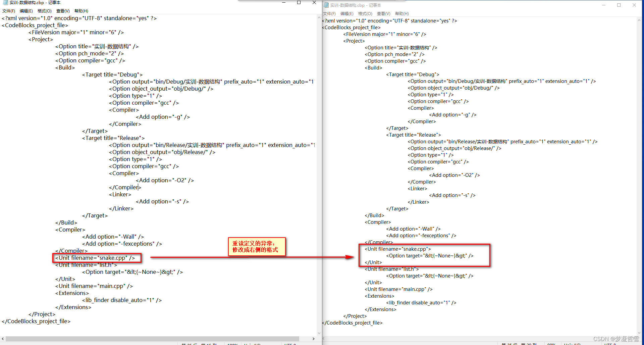Open 查看(V) menu in left Notepad window
This screenshot has width=644, height=345.
point(63,11)
